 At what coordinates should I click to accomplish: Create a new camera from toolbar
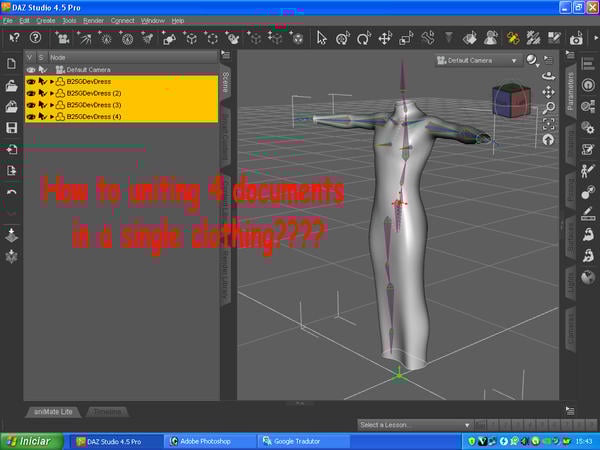63,38
